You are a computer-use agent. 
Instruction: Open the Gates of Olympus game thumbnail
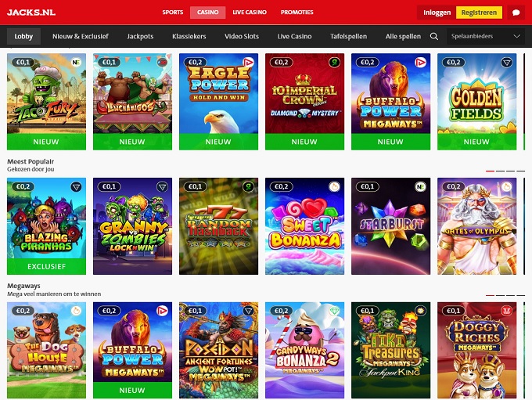(x=476, y=226)
